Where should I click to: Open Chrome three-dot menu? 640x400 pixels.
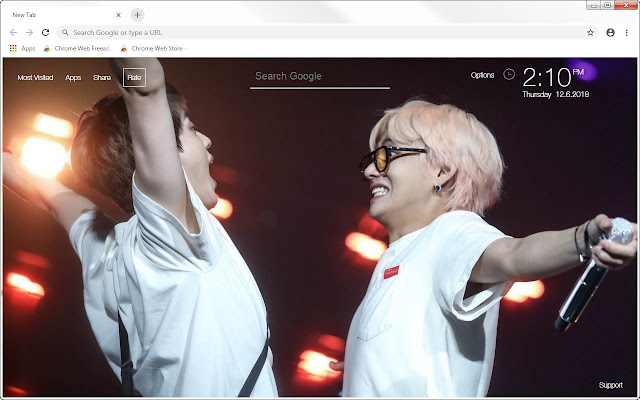click(627, 33)
